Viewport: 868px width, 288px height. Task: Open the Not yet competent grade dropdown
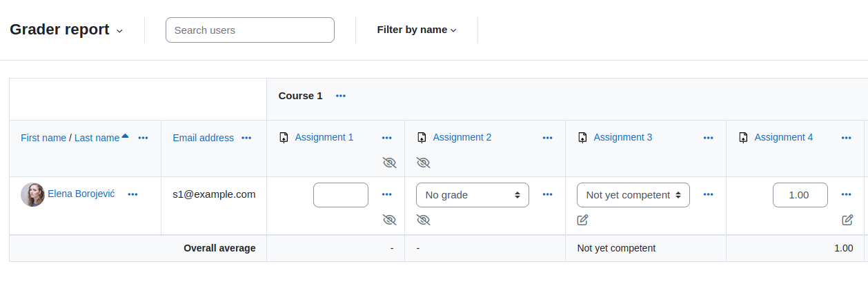(633, 195)
